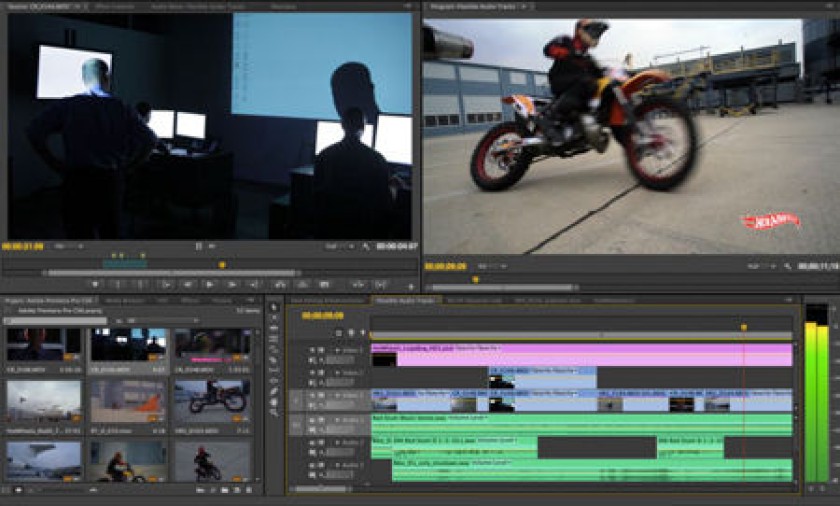Collapse the Audio 2 track

click(338, 442)
